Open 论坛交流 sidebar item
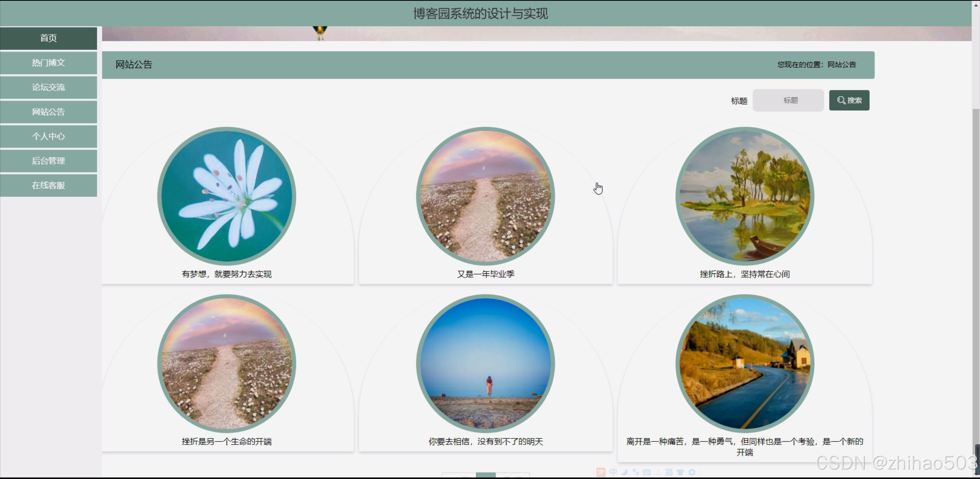This screenshot has height=479, width=980. (x=48, y=87)
